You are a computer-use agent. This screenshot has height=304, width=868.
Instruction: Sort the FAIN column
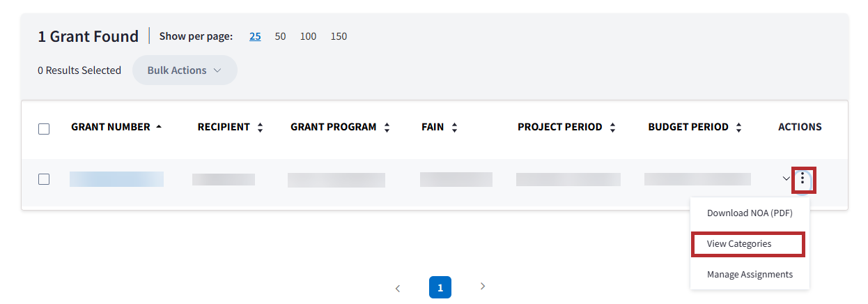[x=454, y=128]
